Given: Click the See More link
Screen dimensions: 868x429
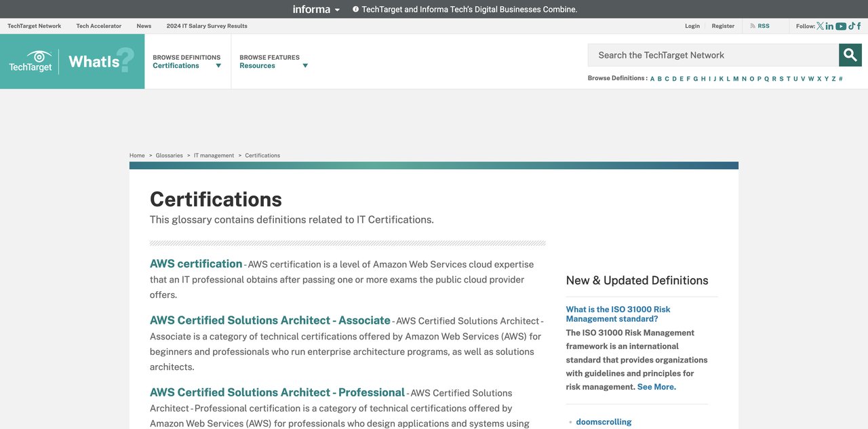Looking at the screenshot, I should coord(656,387).
